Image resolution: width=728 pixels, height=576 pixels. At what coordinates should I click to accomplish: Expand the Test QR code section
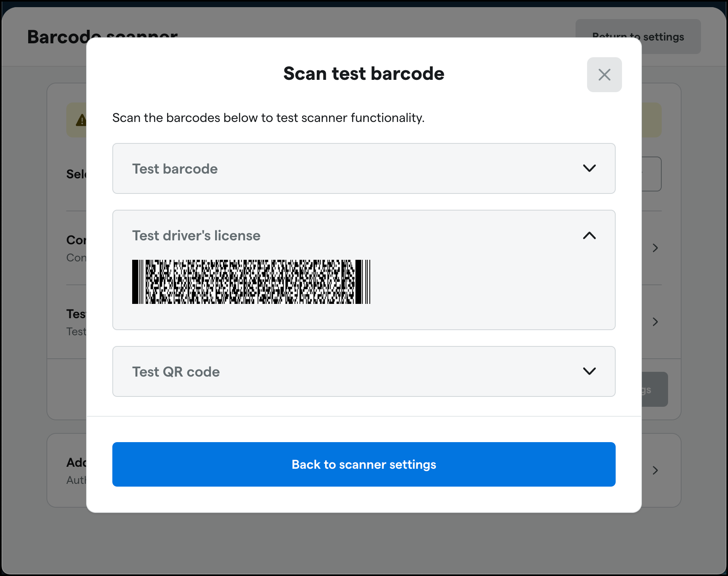pos(364,371)
